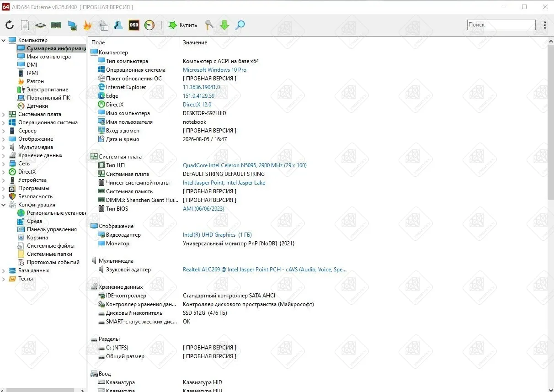Open the Корзина tree item
This screenshot has width=554, height=392.
[37, 238]
